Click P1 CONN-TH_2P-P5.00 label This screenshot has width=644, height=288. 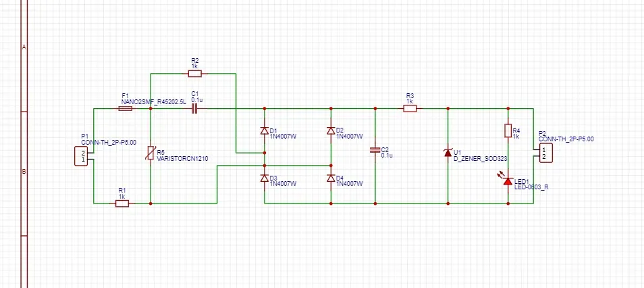pyautogui.click(x=109, y=143)
